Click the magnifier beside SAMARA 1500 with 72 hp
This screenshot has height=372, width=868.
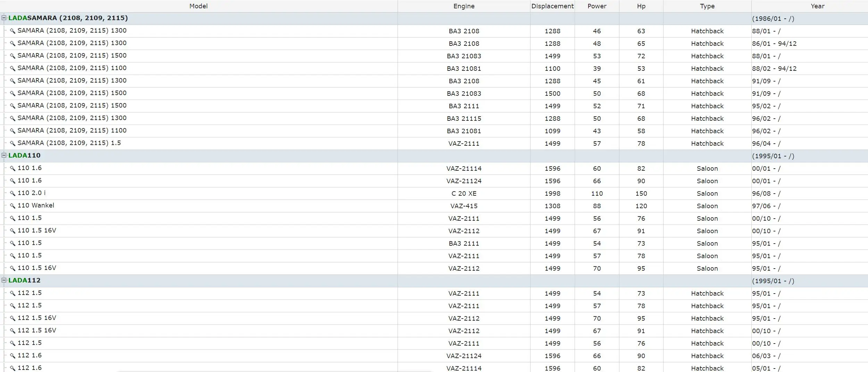pos(12,56)
